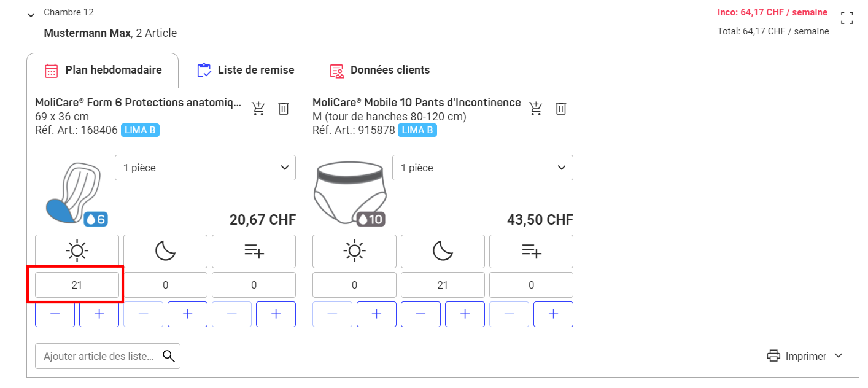Collapse the Chambre 12 section chevron
Image resolution: width=868 pixels, height=388 pixels.
[31, 15]
